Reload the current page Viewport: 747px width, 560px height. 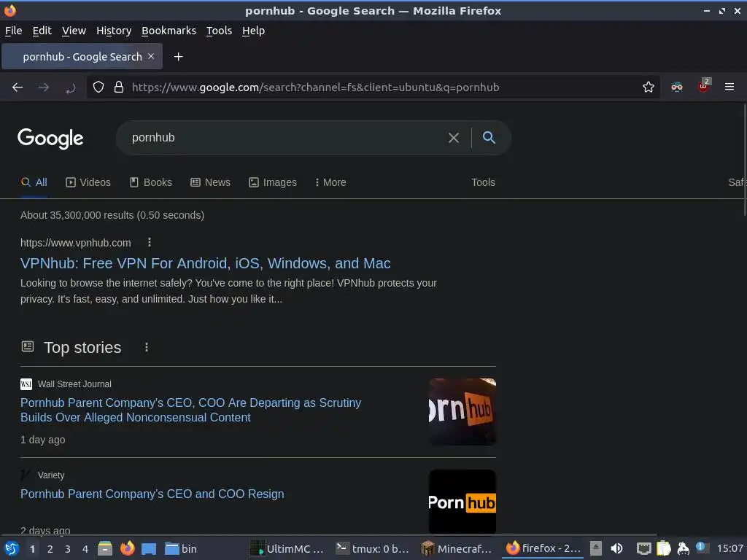71,87
